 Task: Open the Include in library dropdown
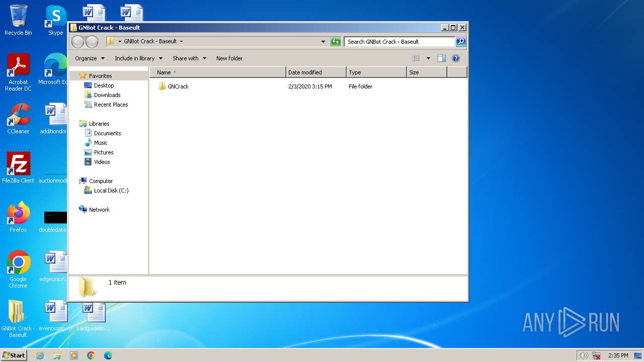tap(138, 58)
